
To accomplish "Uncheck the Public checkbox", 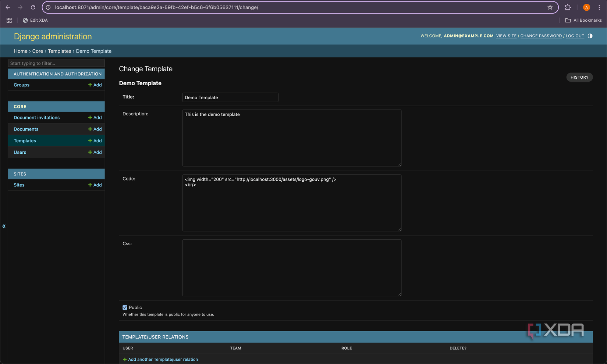I will pos(125,307).
